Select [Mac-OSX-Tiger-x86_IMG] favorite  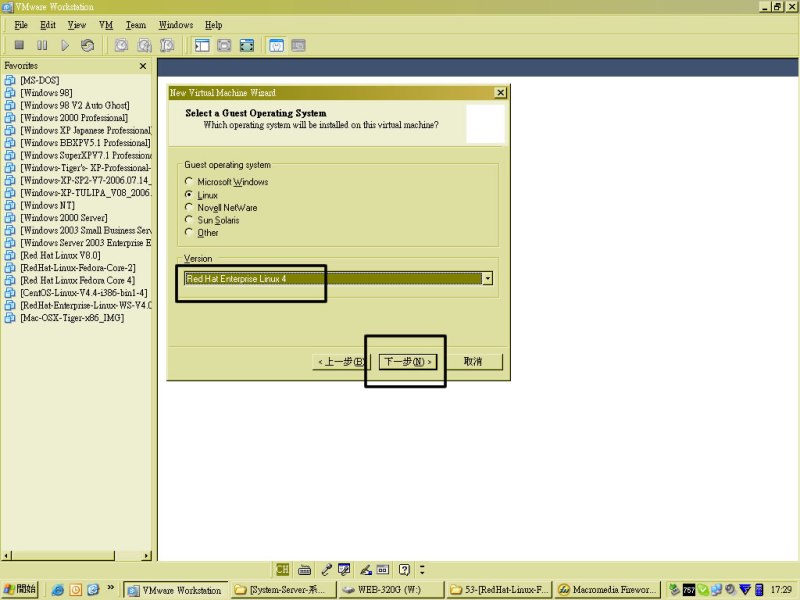coord(72,318)
